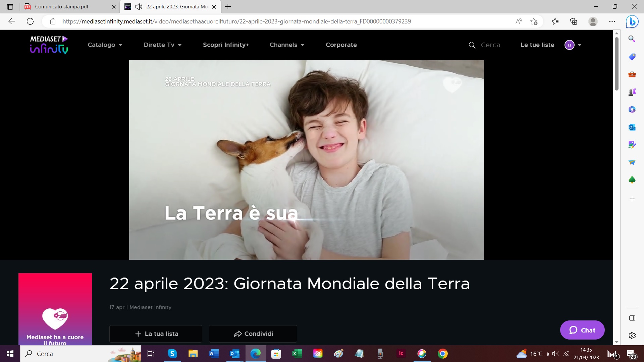The image size is (644, 362).
Task: Open browser Collections icon
Action: tap(574, 21)
